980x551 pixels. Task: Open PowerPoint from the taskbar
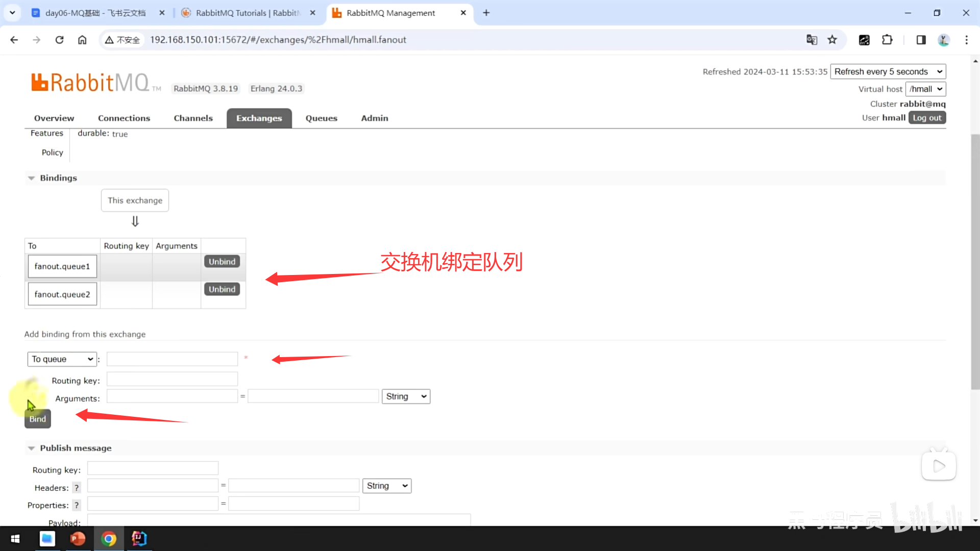click(78, 538)
